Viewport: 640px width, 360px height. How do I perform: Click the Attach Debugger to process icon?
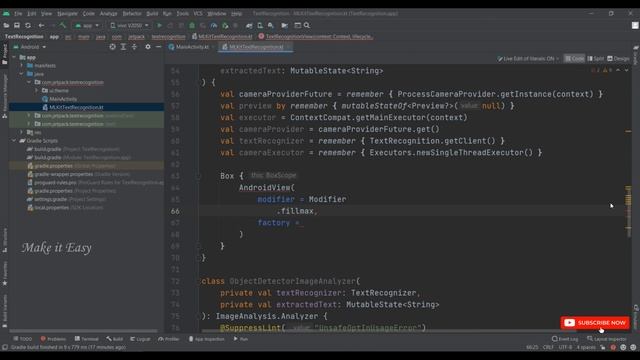pos(225,25)
